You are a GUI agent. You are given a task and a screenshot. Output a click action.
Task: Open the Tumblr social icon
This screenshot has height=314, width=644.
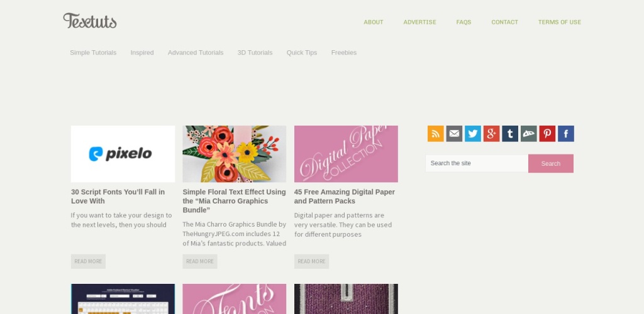pos(510,134)
